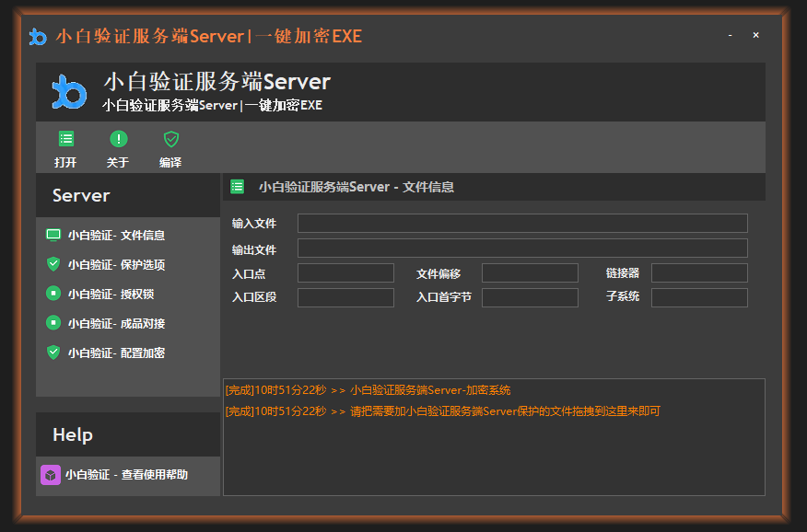
Task: Click the icon beside 成品对接
Action: pos(53,323)
